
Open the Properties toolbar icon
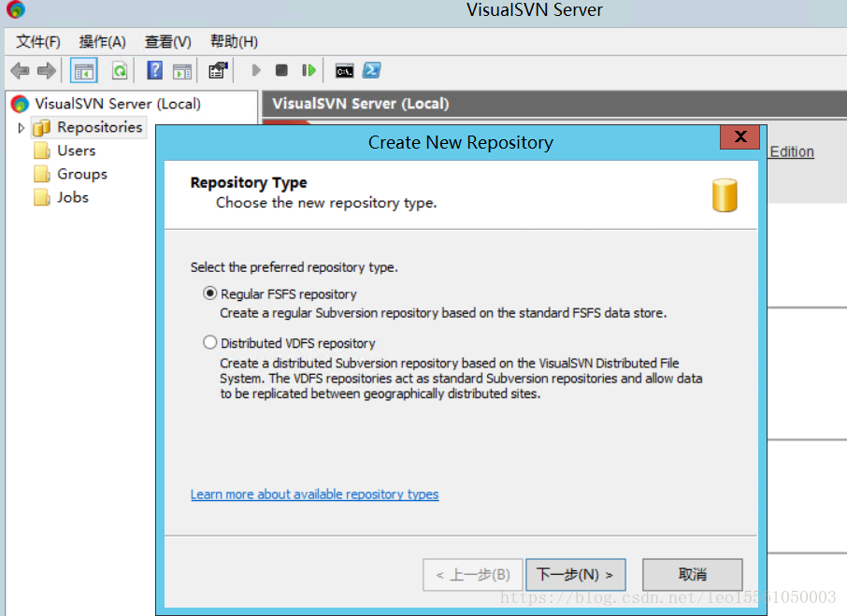click(x=218, y=71)
